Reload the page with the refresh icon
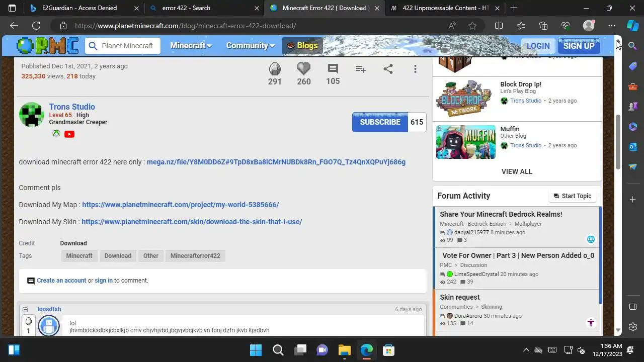The image size is (644, 362). (x=36, y=26)
